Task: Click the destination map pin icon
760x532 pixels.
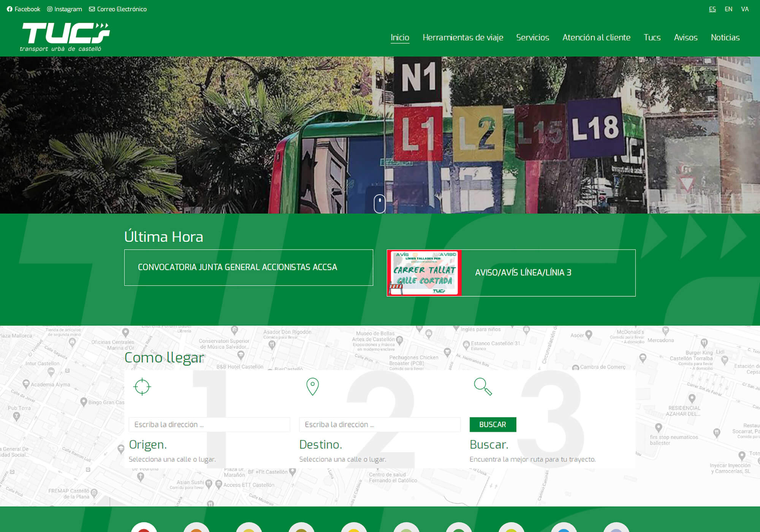Action: coord(312,387)
